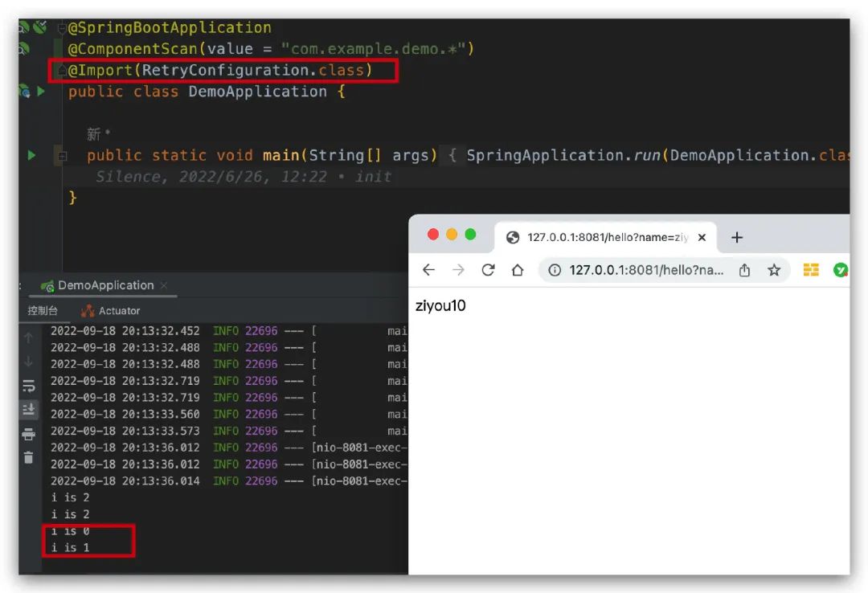Click log line timestamped 20:13:36.014
Image resolution: width=868 pixels, height=593 pixels.
coord(228,481)
